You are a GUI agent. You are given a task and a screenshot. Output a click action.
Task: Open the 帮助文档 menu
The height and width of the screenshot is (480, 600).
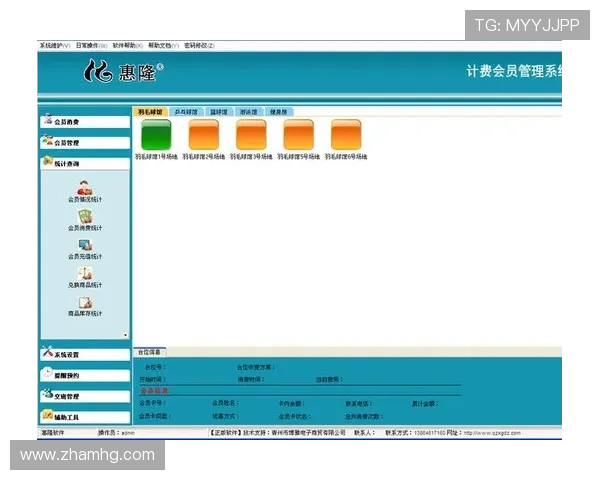[163, 46]
